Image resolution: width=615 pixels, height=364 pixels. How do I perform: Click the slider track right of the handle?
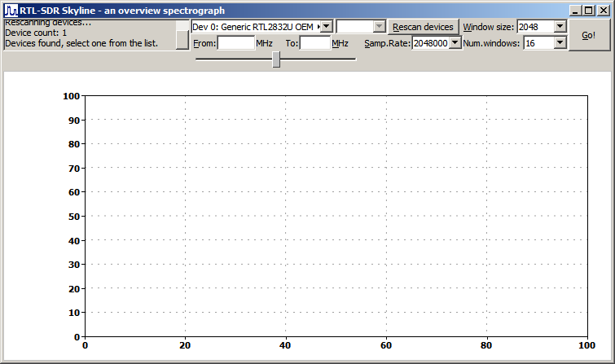pos(318,59)
